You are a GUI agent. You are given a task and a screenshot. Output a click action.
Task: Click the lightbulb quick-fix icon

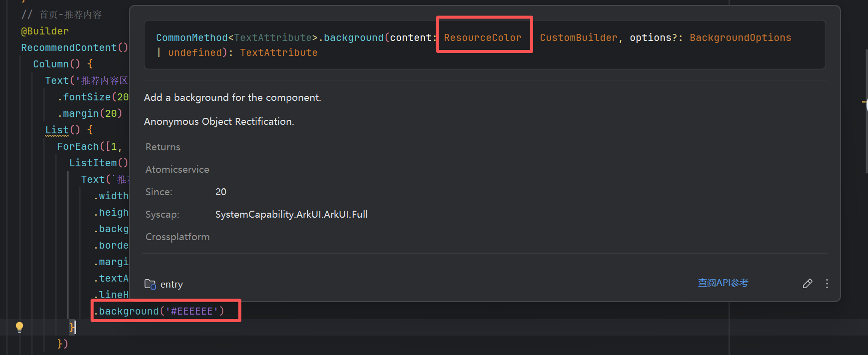[19, 327]
